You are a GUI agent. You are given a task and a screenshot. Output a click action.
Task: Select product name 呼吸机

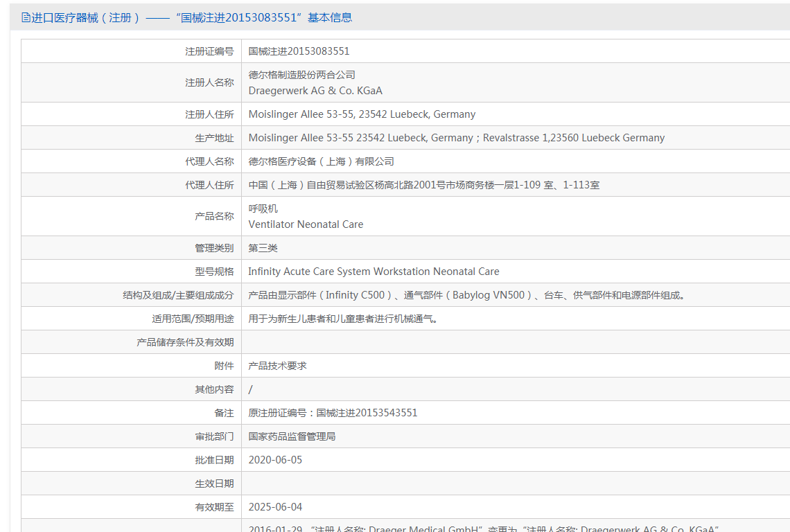[263, 209]
